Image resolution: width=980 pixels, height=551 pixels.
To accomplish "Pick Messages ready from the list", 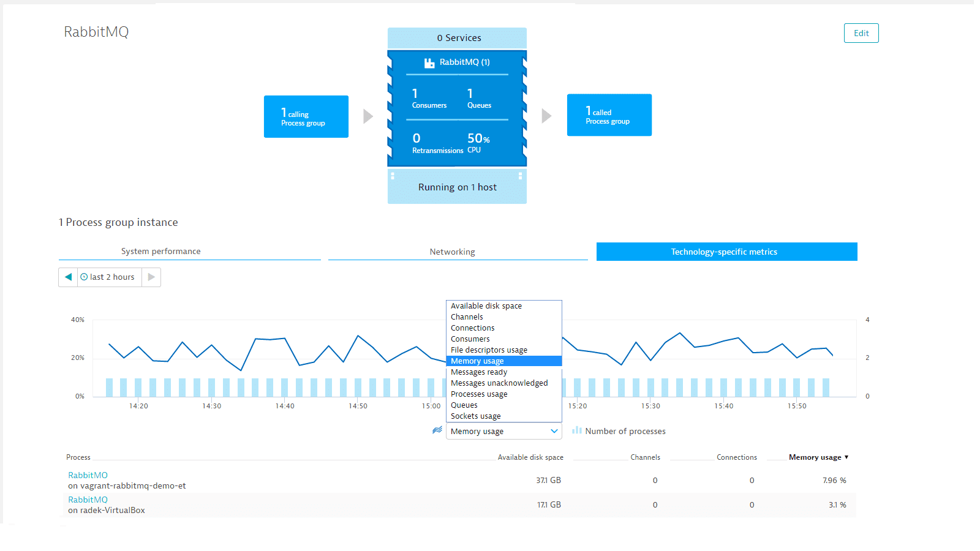I will point(504,372).
